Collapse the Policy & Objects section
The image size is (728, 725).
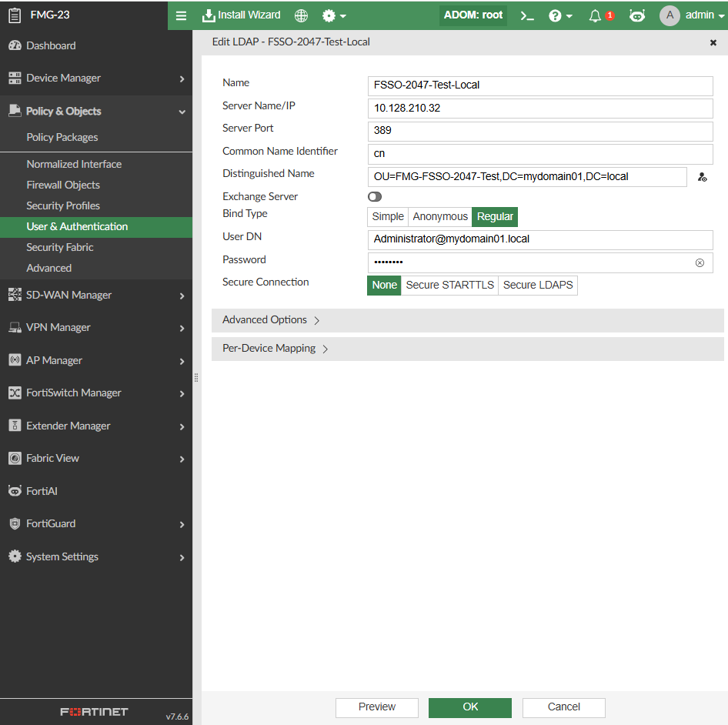pos(182,112)
